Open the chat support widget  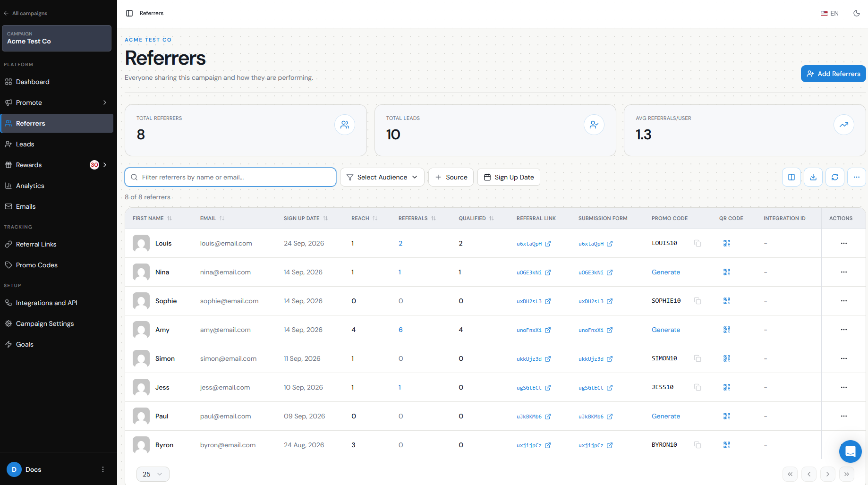click(851, 451)
